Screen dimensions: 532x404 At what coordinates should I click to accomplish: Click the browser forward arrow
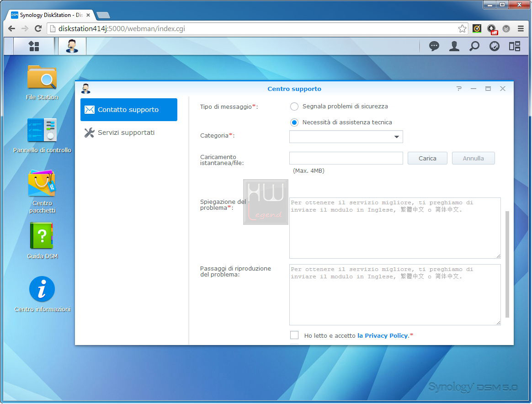point(25,28)
